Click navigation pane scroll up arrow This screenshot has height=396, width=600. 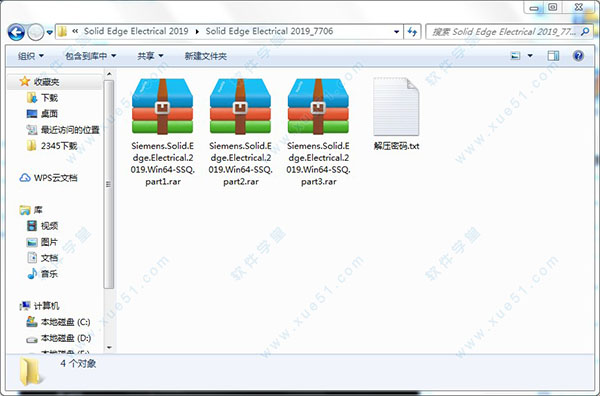point(109,74)
